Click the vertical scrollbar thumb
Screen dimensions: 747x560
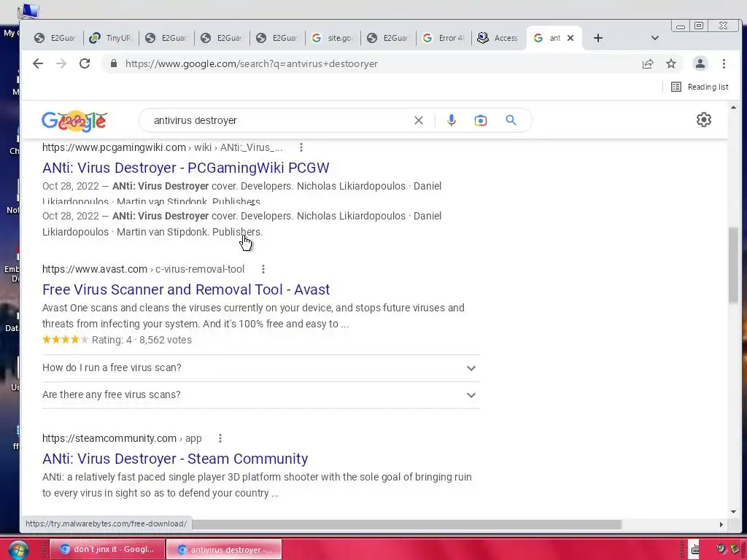tap(733, 265)
